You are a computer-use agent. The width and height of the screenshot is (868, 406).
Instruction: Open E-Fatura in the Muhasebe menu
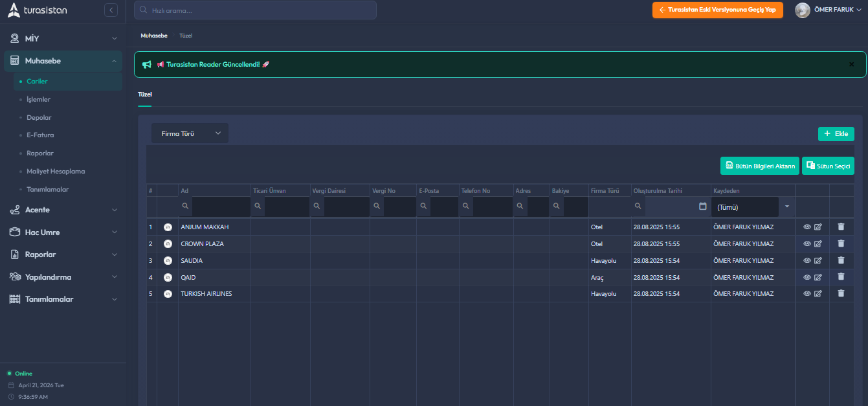click(40, 135)
